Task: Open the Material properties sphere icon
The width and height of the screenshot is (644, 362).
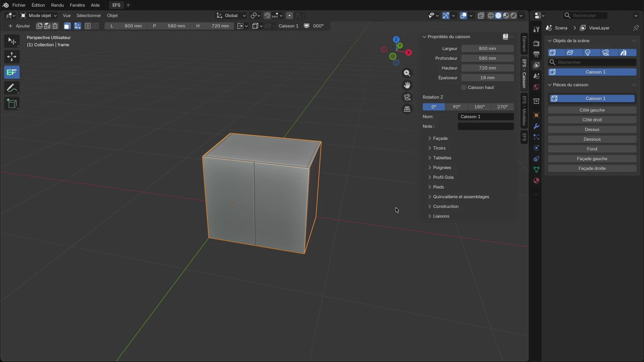Action: pos(536,181)
